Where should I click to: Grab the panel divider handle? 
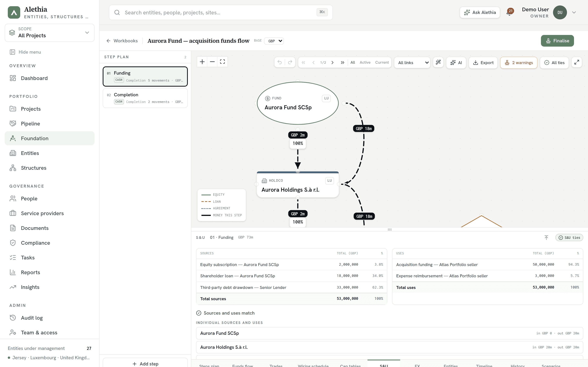389,229
